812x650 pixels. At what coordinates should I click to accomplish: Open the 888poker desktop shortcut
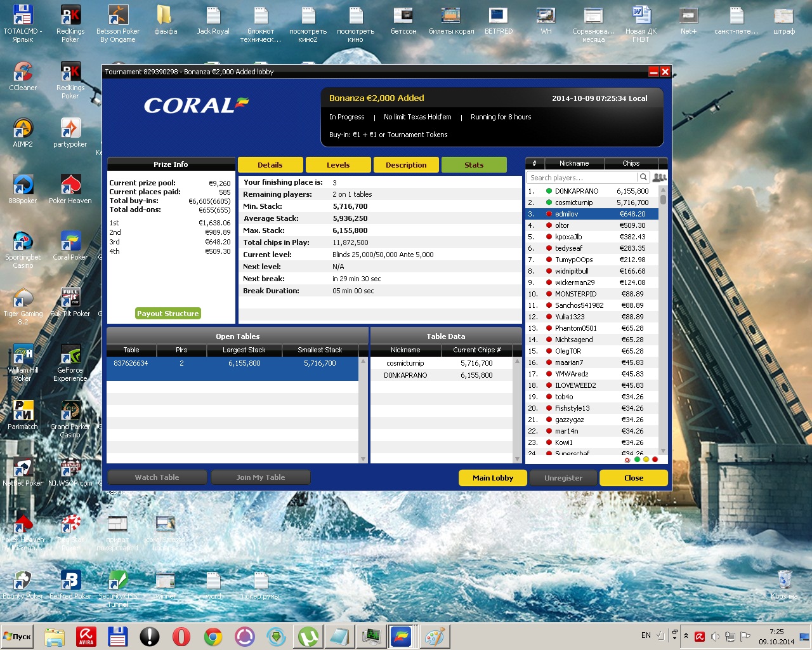pyautogui.click(x=23, y=189)
